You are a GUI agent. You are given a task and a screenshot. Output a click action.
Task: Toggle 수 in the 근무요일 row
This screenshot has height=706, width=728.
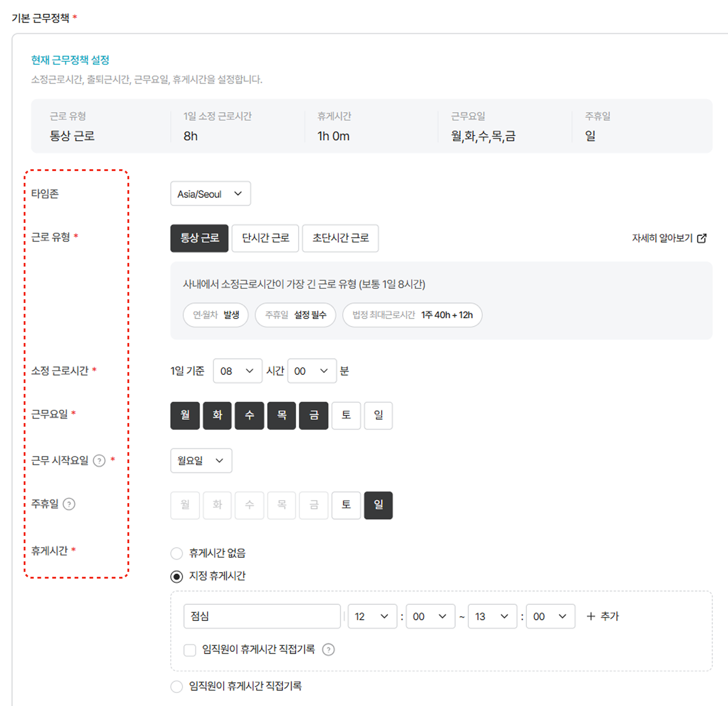click(249, 415)
